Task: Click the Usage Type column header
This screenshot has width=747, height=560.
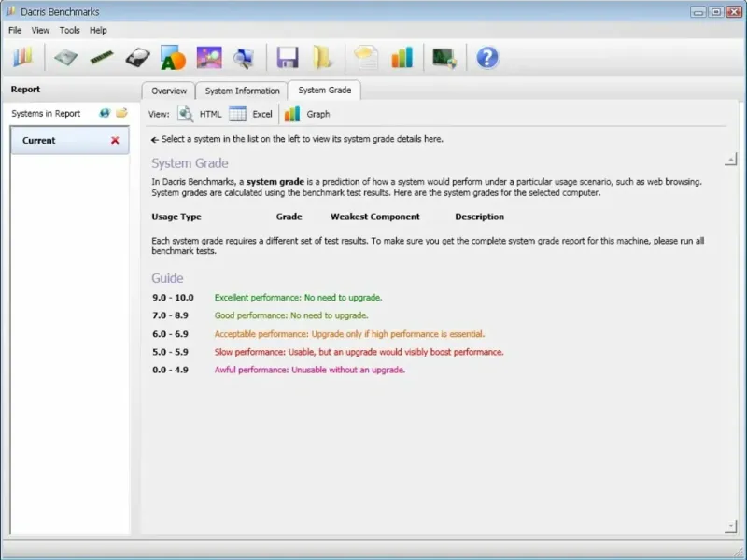Action: coord(176,217)
